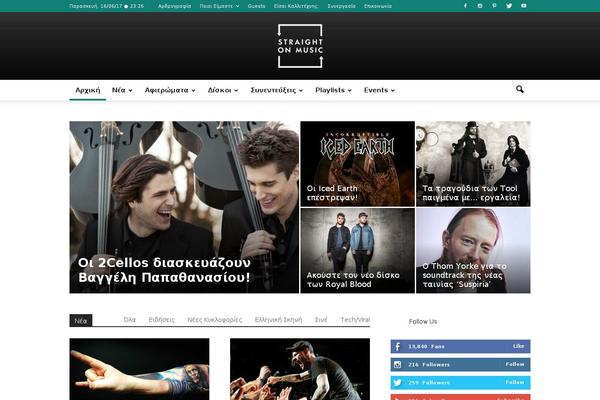Open Guests link in top bar
Screen dimensions: 600x400
256,6
